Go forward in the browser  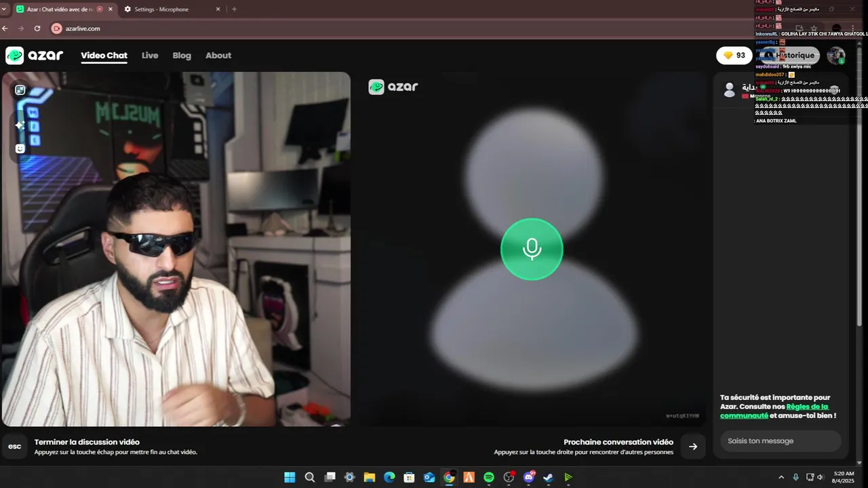click(21, 28)
